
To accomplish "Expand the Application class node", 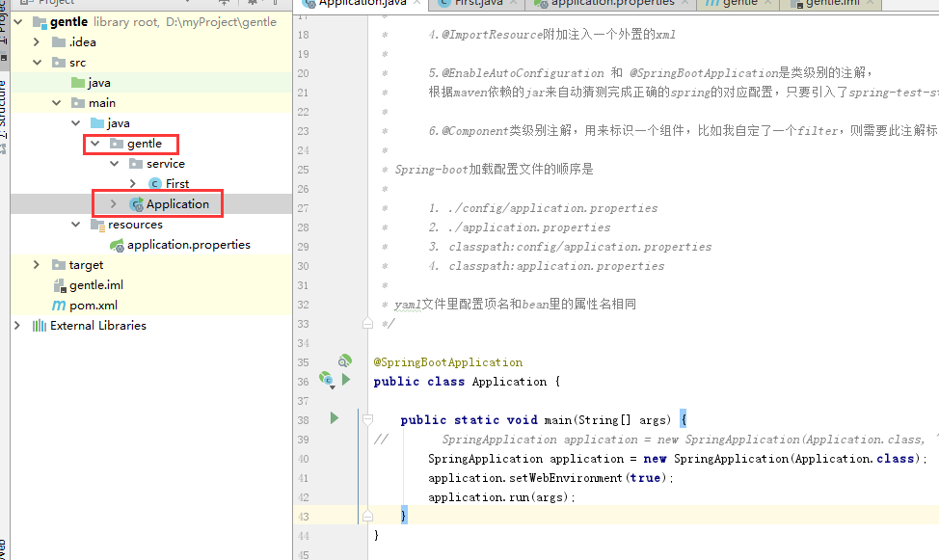I will click(x=113, y=204).
